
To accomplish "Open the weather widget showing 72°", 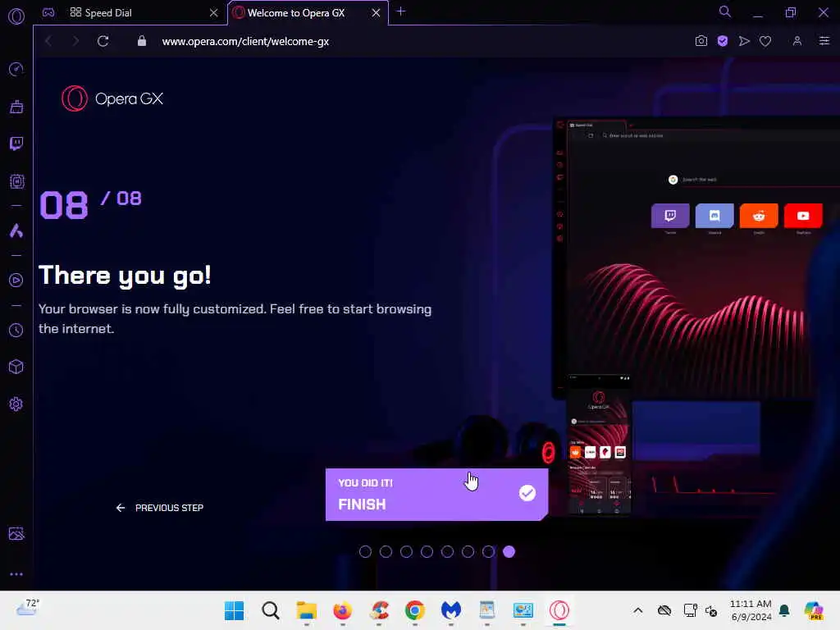I will tap(27, 609).
